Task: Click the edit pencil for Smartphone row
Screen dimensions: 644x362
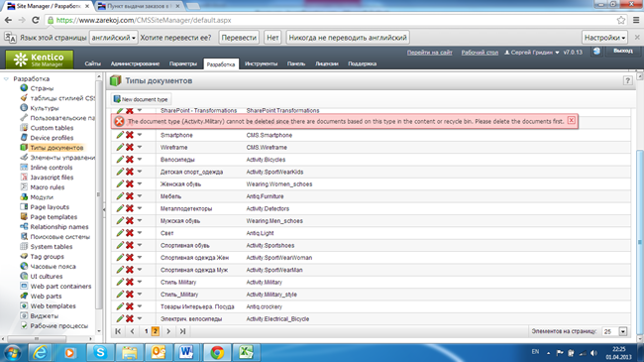Action: 120,135
